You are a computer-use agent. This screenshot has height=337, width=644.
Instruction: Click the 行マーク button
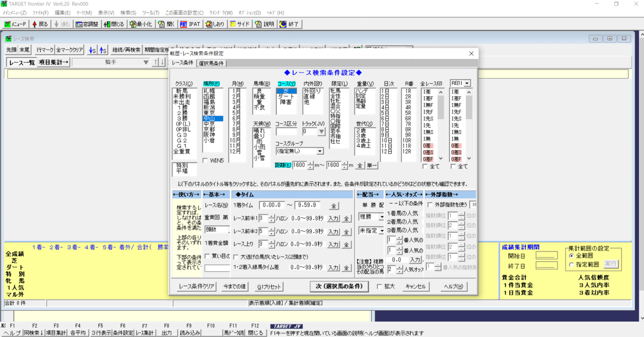[x=45, y=50]
